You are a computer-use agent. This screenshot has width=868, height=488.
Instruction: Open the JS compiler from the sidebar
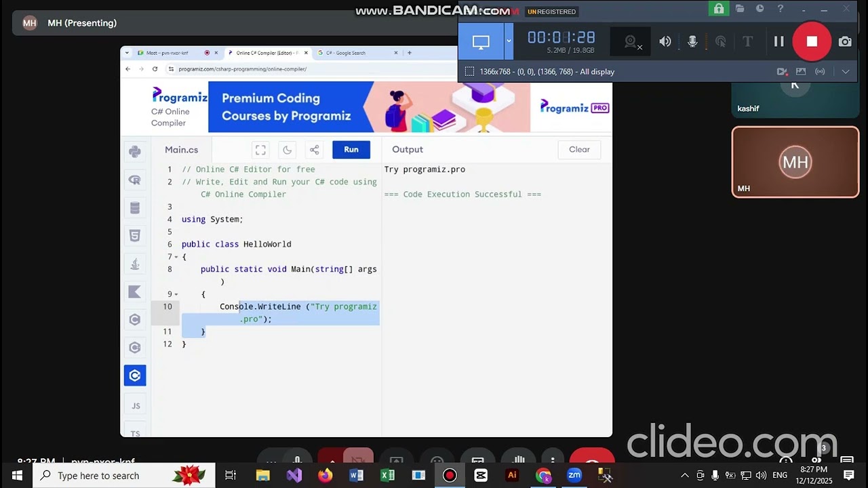coord(135,406)
